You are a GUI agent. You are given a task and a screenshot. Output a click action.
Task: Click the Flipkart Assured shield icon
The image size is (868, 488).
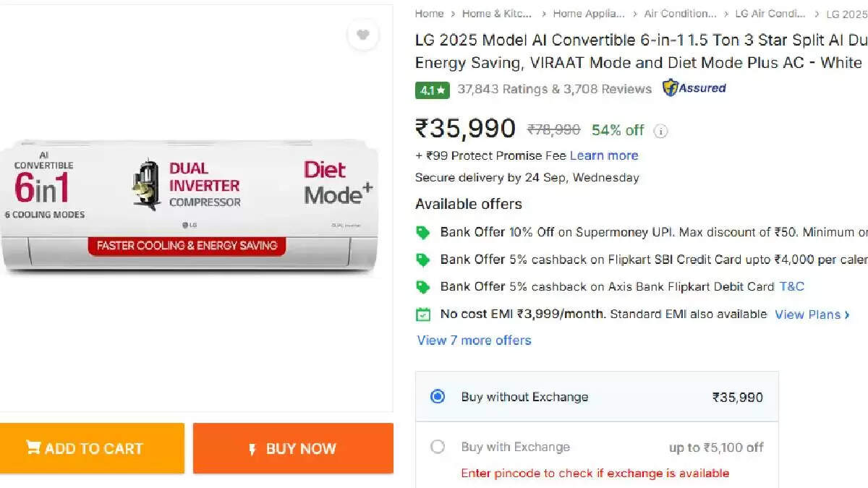[669, 88]
